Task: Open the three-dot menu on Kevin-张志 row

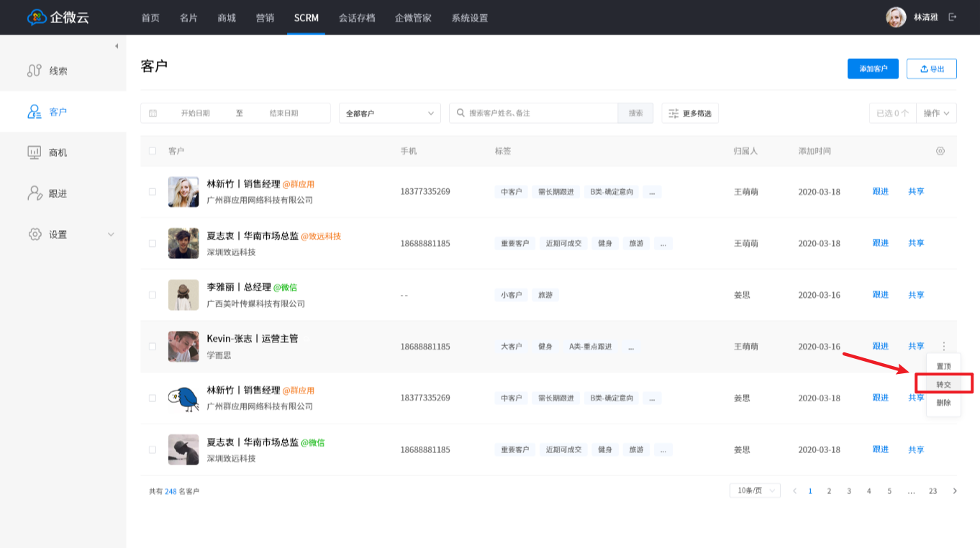Action: click(x=944, y=346)
